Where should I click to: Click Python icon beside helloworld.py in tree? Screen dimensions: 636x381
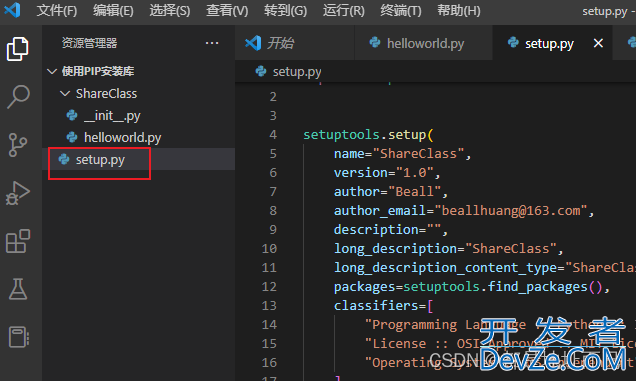coord(72,138)
